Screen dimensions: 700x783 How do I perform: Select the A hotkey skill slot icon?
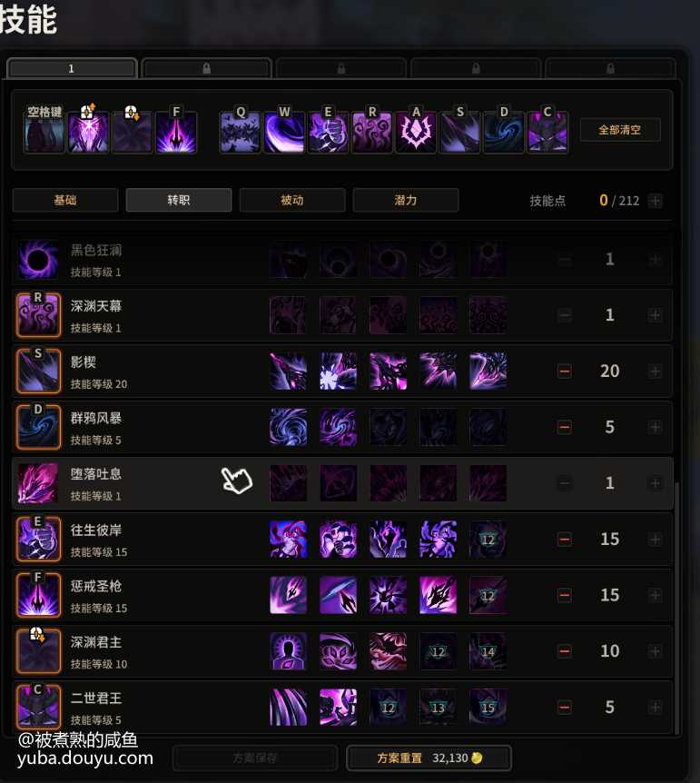pyautogui.click(x=416, y=133)
